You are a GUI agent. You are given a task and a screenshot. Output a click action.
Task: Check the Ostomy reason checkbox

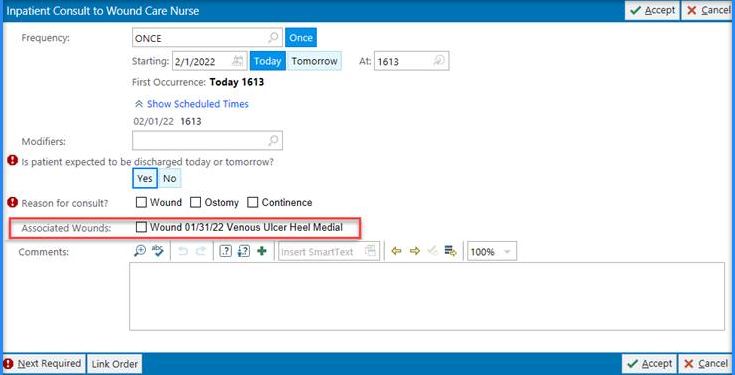click(195, 202)
